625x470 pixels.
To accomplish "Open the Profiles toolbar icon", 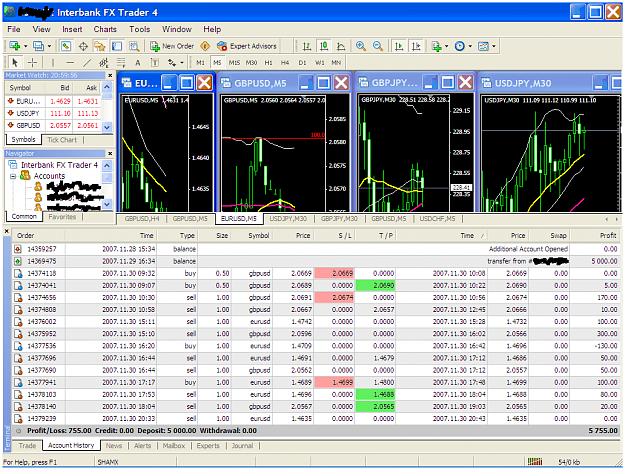I will pos(38,46).
